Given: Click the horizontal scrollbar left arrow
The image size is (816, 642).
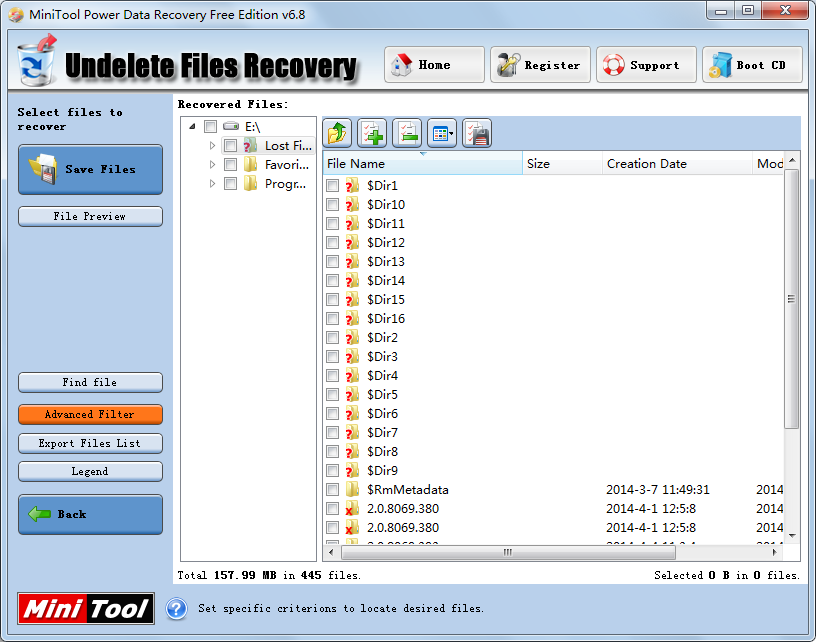Looking at the screenshot, I should coord(332,552).
